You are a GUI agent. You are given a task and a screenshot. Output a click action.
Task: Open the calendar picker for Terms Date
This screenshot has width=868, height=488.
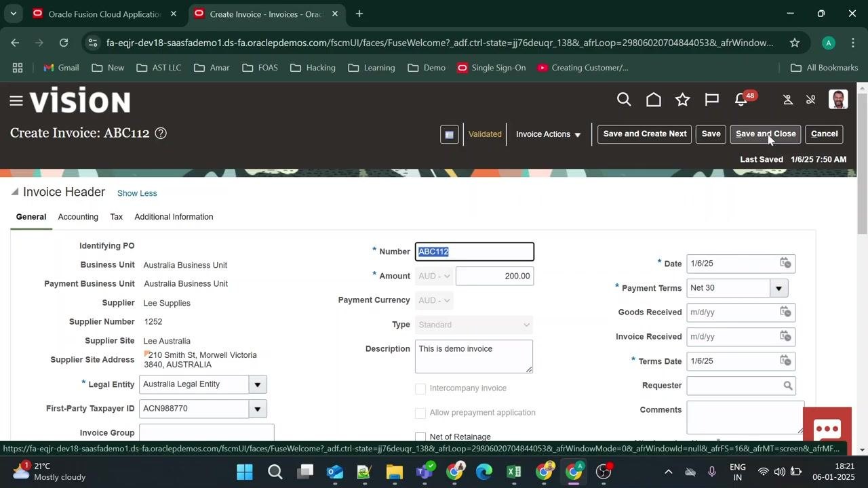785,361
